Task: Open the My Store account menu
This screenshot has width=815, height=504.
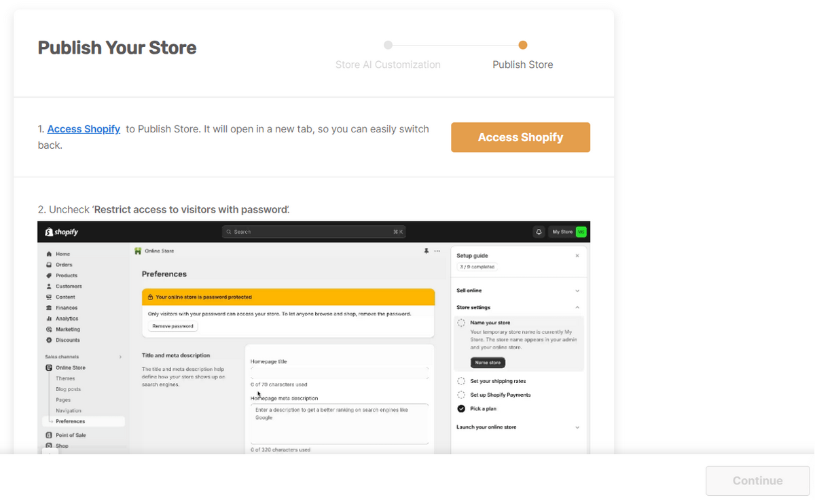Action: (568, 232)
